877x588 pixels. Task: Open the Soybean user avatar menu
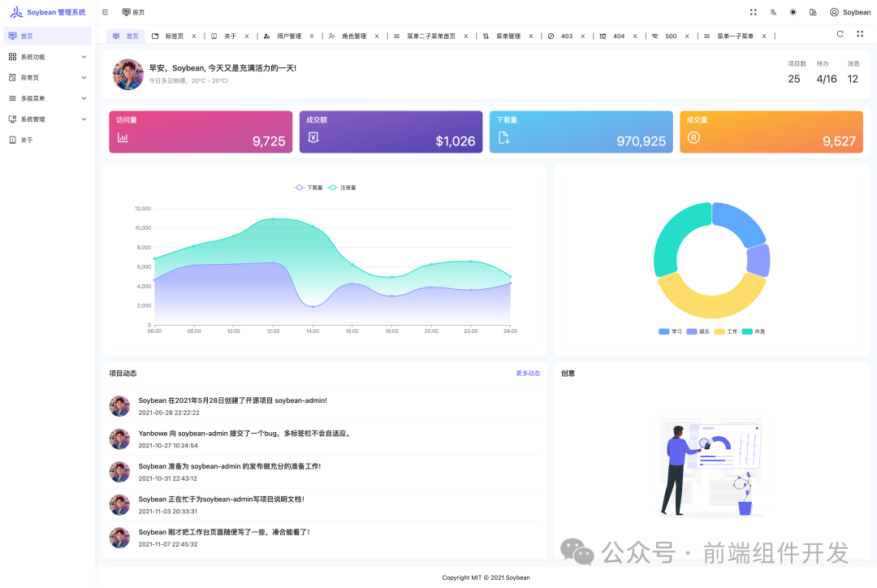(x=849, y=11)
